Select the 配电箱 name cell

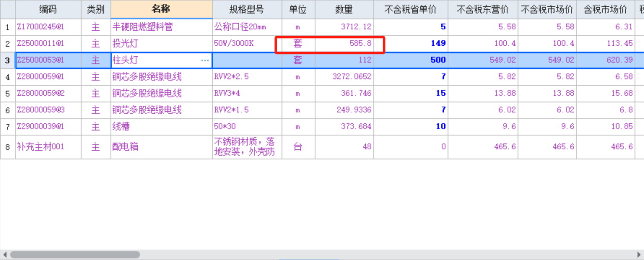(x=161, y=147)
